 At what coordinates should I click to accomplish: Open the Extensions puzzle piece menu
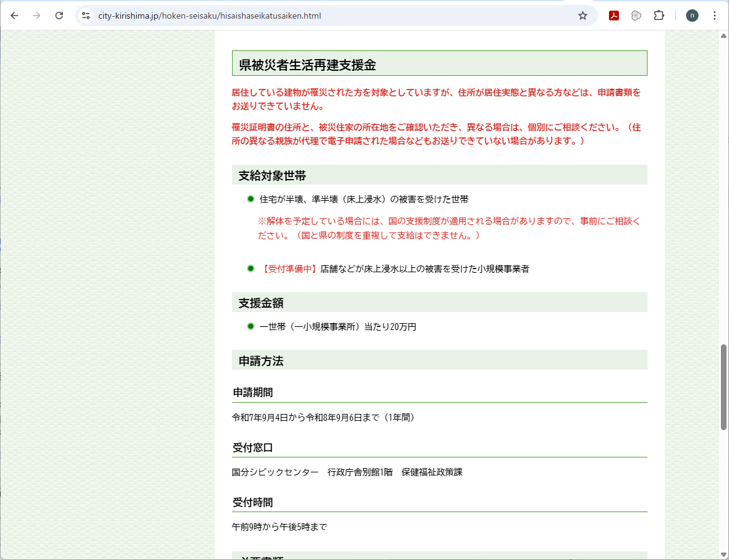(x=659, y=16)
